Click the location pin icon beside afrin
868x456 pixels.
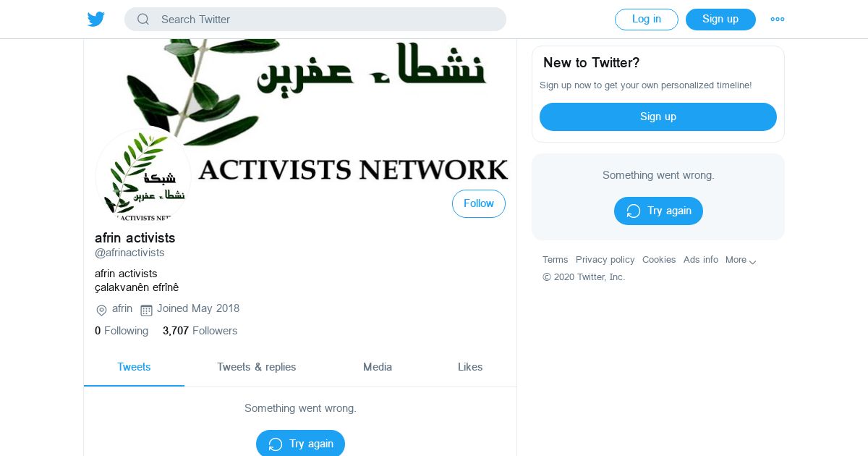[x=101, y=310]
